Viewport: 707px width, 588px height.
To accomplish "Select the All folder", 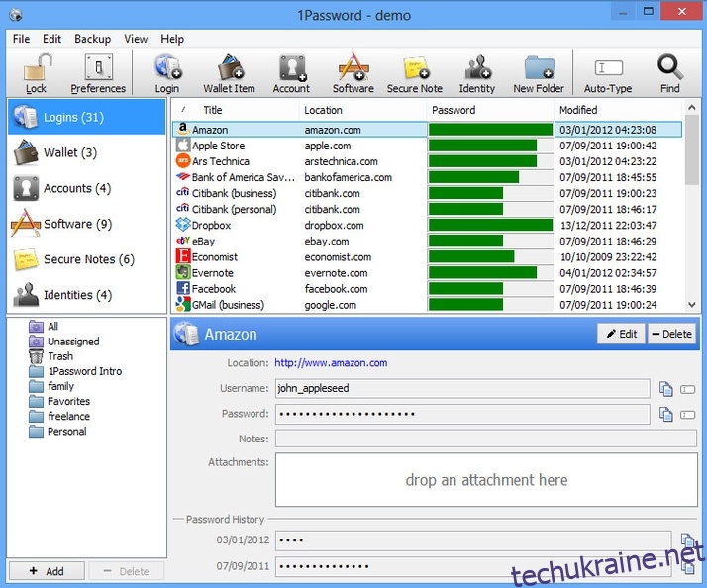I will (44, 326).
